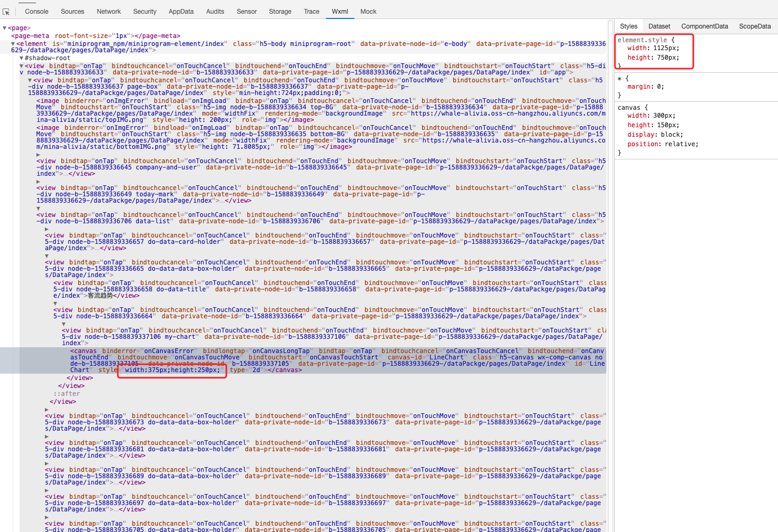The height and width of the screenshot is (532, 778).
Task: Open the Storage tab
Action: click(280, 11)
